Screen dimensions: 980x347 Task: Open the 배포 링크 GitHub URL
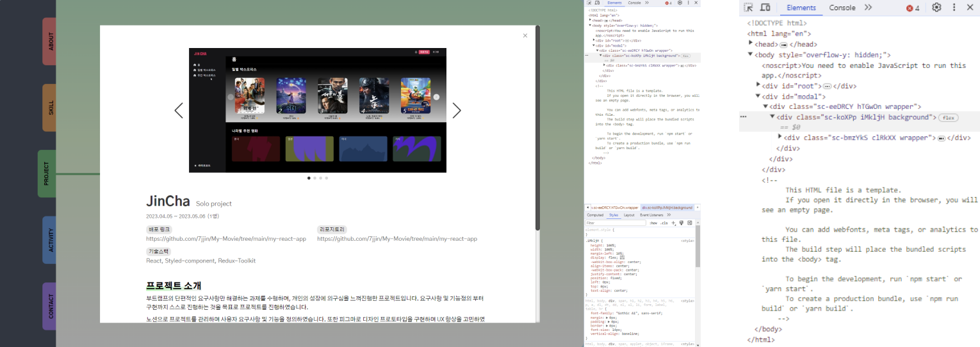click(x=226, y=239)
